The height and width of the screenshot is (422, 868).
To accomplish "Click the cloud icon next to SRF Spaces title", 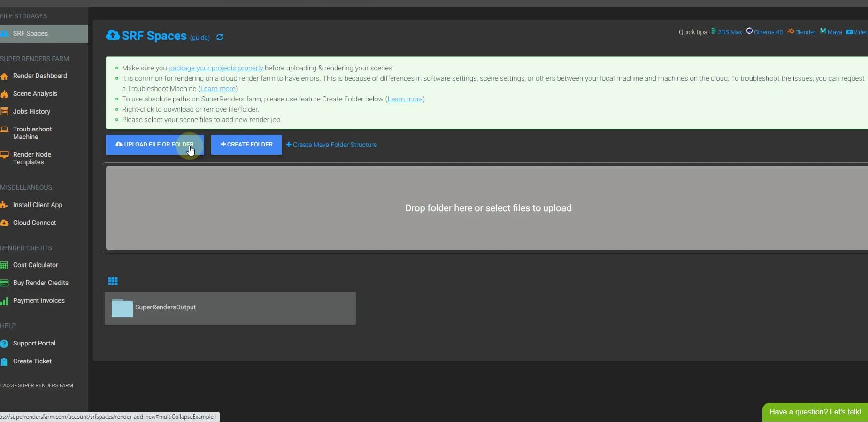I will tap(113, 35).
